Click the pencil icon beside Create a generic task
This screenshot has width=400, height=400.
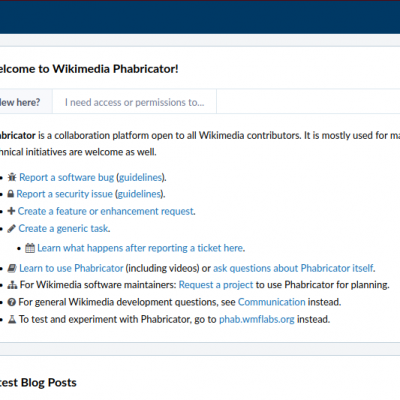point(12,228)
